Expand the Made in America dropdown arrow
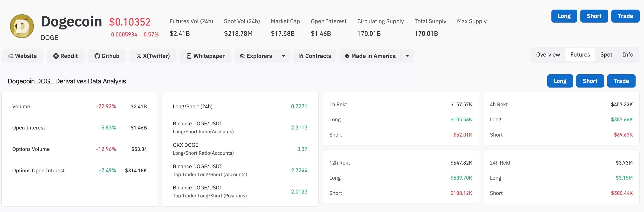Screen dimensions: 644x212 click(407, 56)
